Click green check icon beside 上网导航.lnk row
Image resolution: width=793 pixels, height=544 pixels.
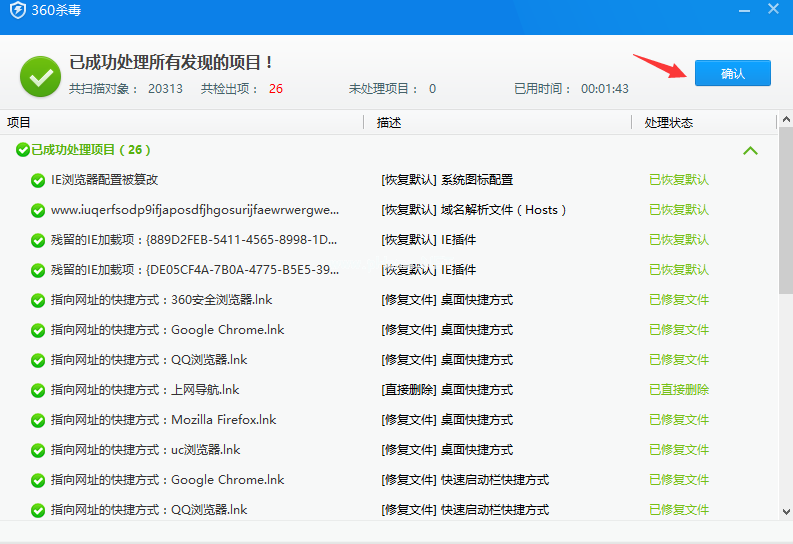click(x=38, y=391)
